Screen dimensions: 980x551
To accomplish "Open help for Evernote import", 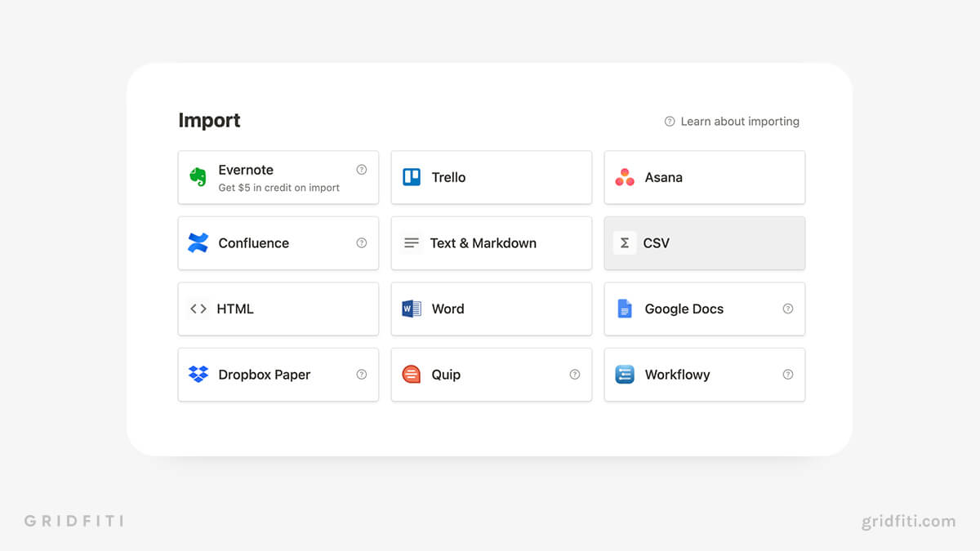I will point(361,169).
